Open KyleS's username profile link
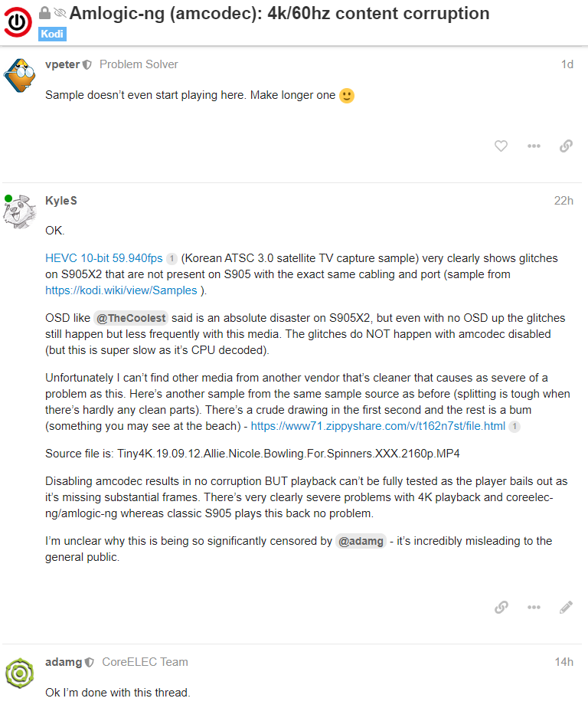 point(61,201)
